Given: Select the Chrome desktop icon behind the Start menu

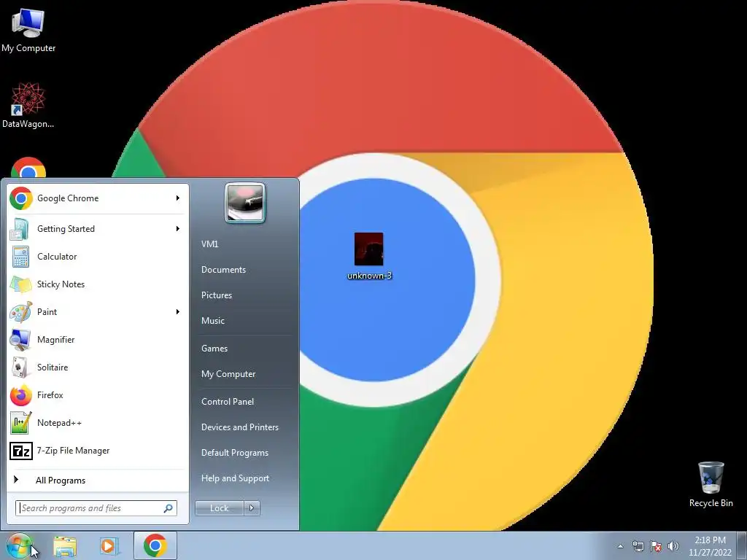Looking at the screenshot, I should click(x=28, y=168).
